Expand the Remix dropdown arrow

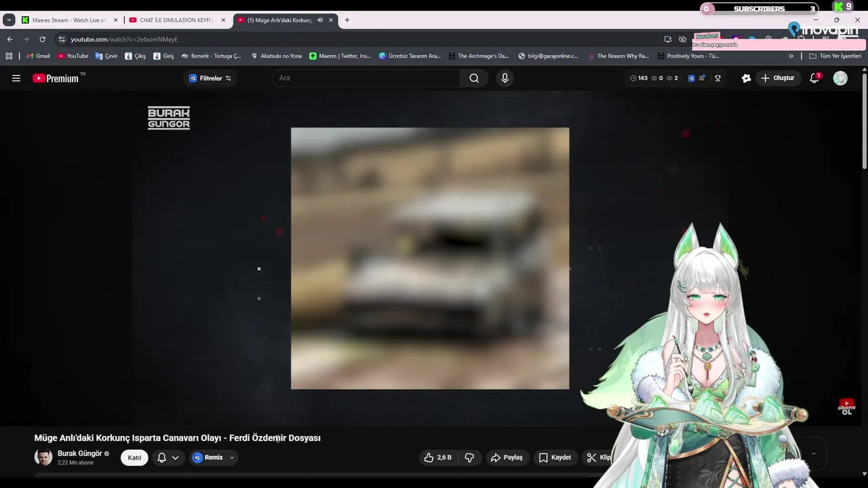tap(232, 457)
